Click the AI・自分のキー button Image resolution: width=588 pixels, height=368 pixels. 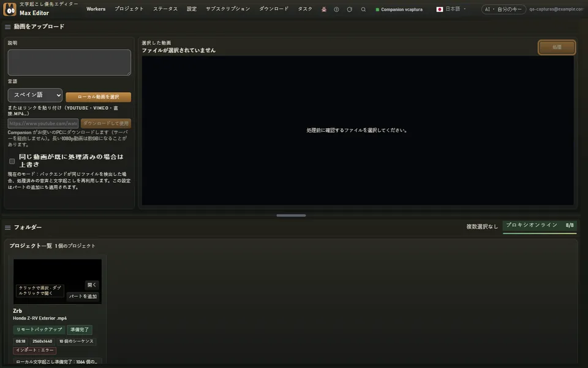tap(503, 9)
